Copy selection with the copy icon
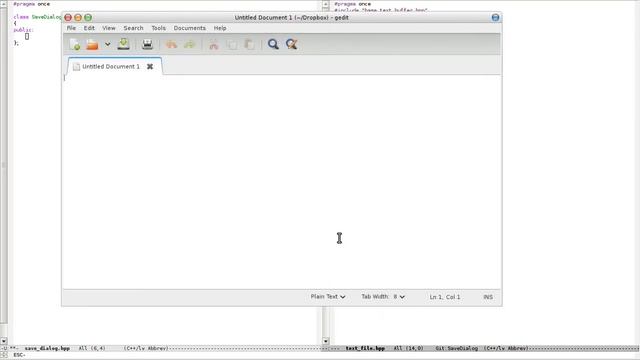Image resolution: width=640 pixels, height=360 pixels. coord(232,44)
